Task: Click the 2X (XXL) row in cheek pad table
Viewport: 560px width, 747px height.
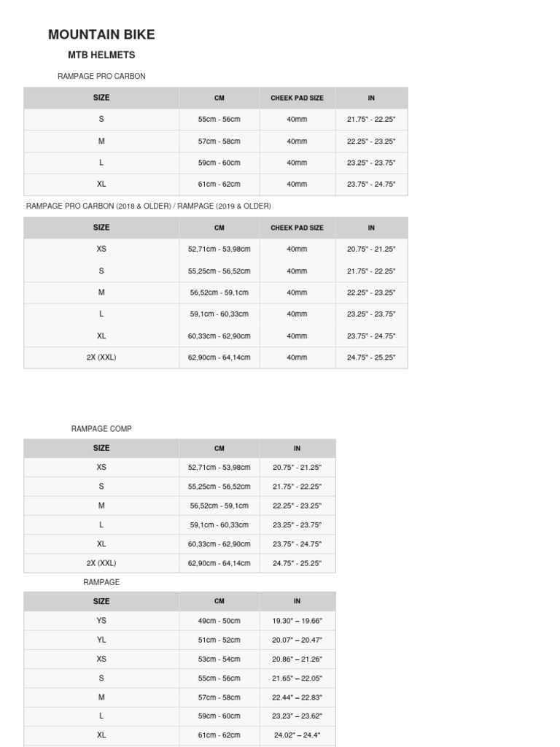Action: (x=216, y=357)
